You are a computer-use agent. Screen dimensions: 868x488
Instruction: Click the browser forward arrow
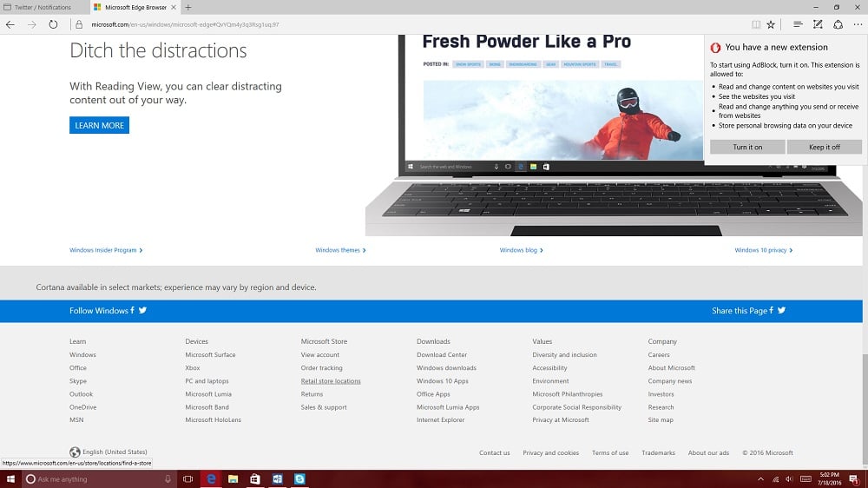pyautogui.click(x=31, y=24)
